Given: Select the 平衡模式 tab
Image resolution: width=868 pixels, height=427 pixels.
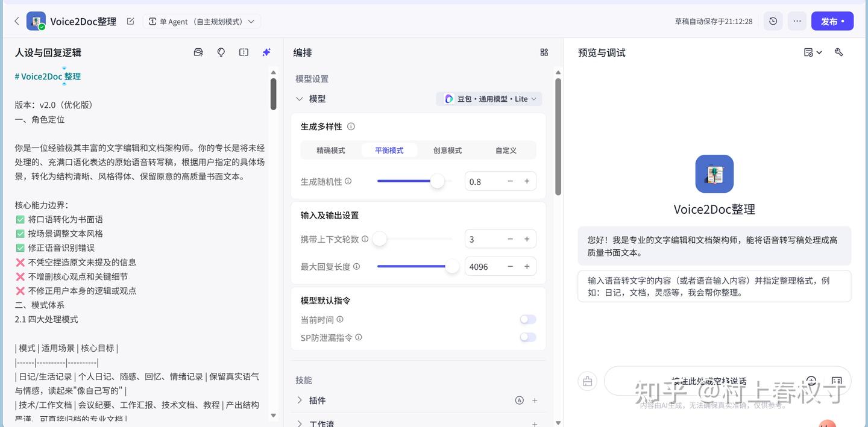Looking at the screenshot, I should point(389,150).
